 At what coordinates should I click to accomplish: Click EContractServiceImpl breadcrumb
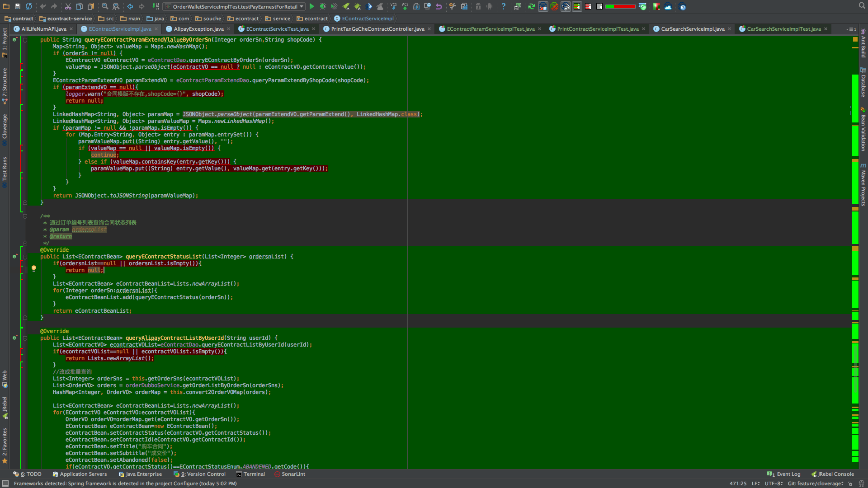click(x=364, y=19)
